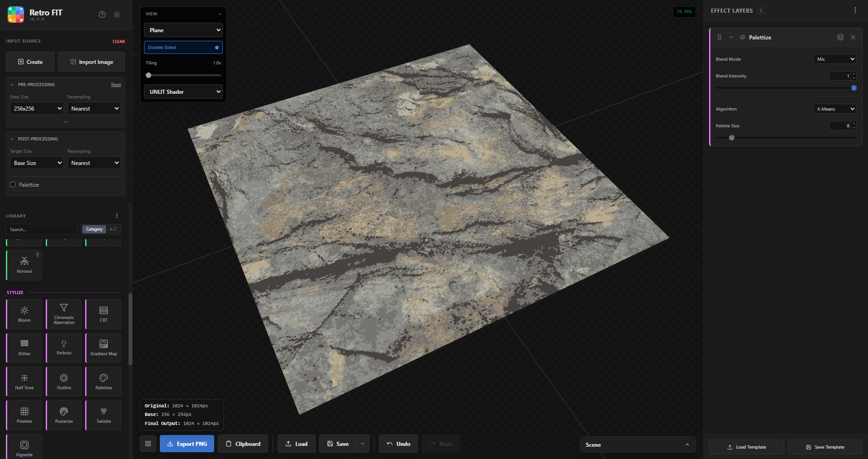Add the Bloom stylize effect
The image size is (868, 459).
point(24,314)
